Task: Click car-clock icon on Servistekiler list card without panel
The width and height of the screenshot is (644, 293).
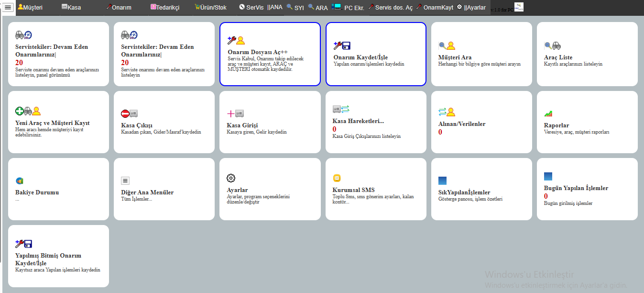Action: (129, 35)
